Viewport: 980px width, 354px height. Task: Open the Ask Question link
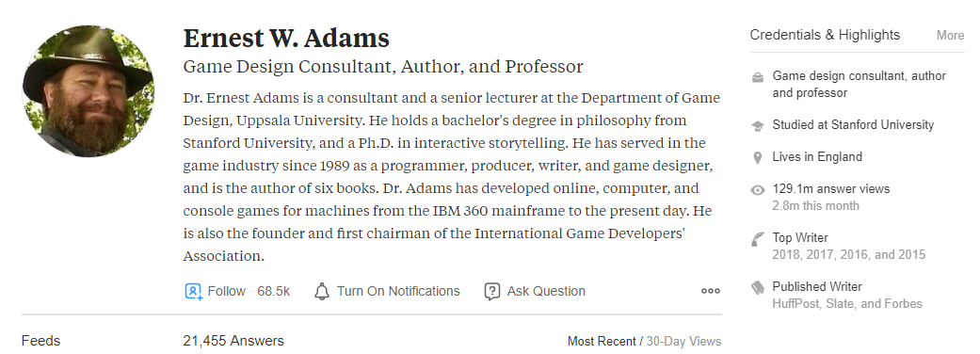(x=546, y=292)
